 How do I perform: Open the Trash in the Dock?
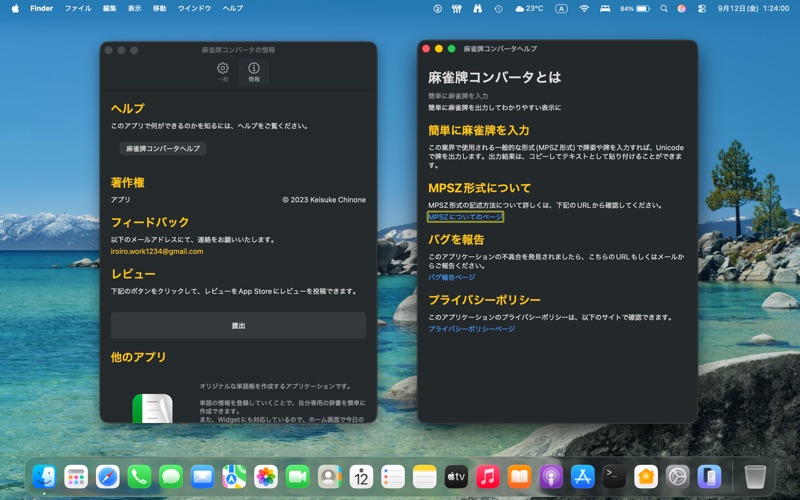click(x=755, y=477)
